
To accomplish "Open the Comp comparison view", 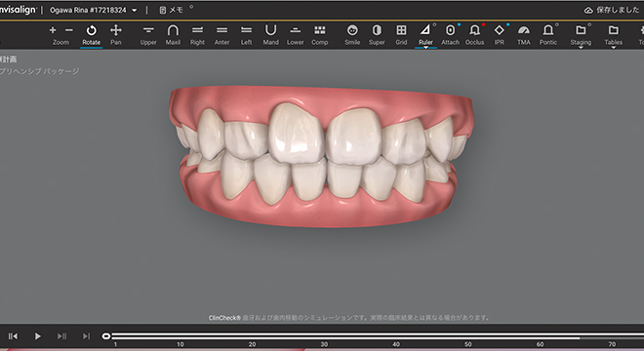I will coord(319,35).
